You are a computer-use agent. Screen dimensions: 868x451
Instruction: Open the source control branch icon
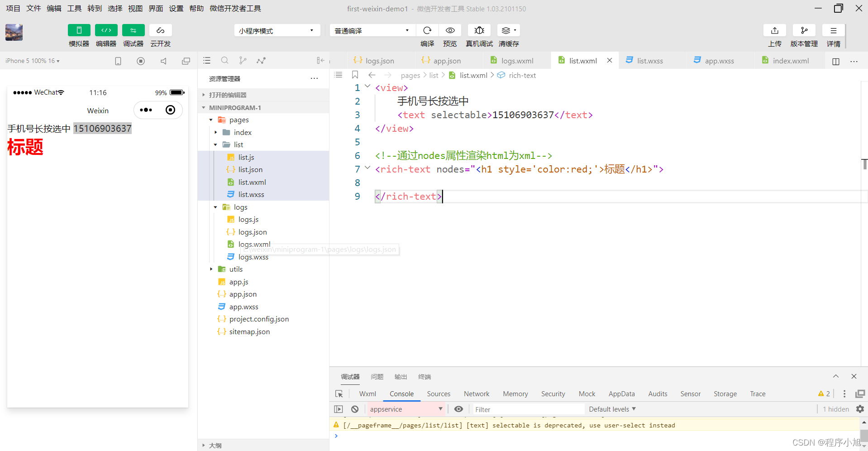tap(243, 61)
